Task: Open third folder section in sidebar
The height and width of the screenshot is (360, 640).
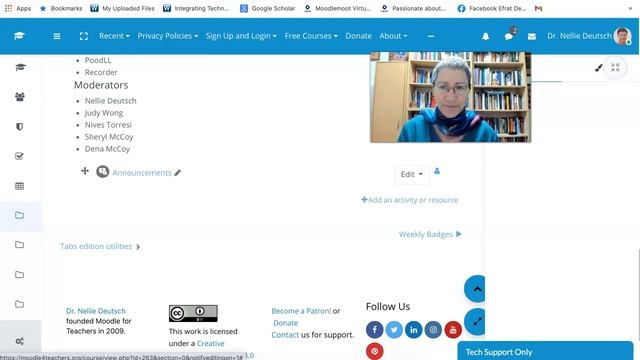Action: pos(19,274)
